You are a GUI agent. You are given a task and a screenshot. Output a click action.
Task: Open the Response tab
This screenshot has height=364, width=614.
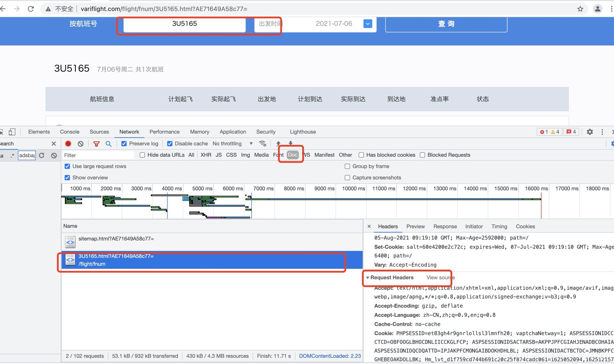445,226
